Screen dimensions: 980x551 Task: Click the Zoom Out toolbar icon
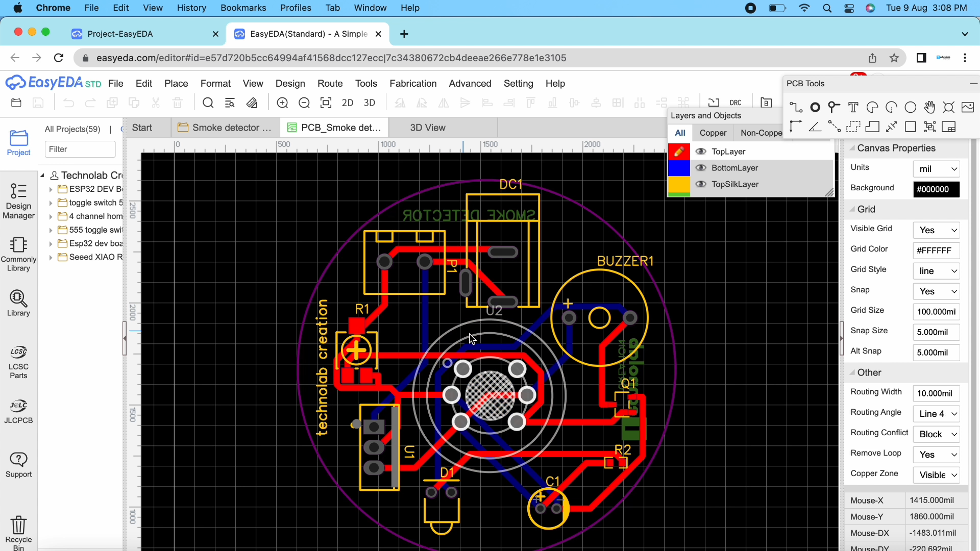pos(304,103)
